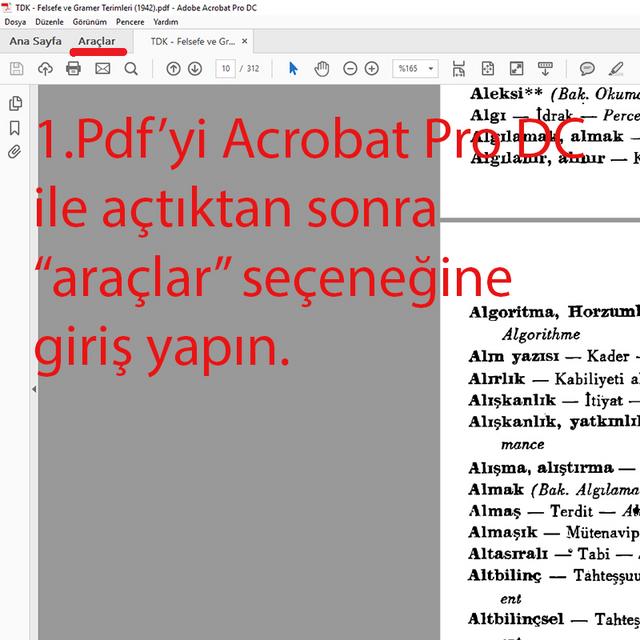Close the TDK - Felsefe document tab
Screen dimensions: 640x640
[244, 41]
